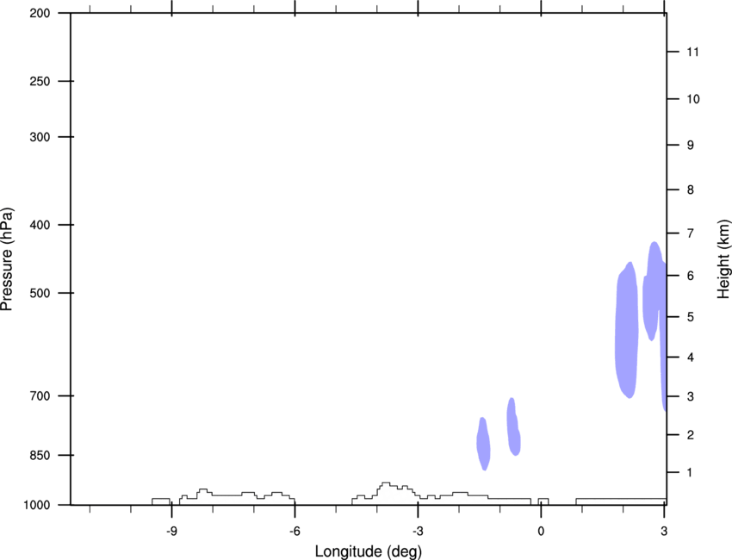
Task: Click the 4 km height label
Action: pyautogui.click(x=691, y=358)
